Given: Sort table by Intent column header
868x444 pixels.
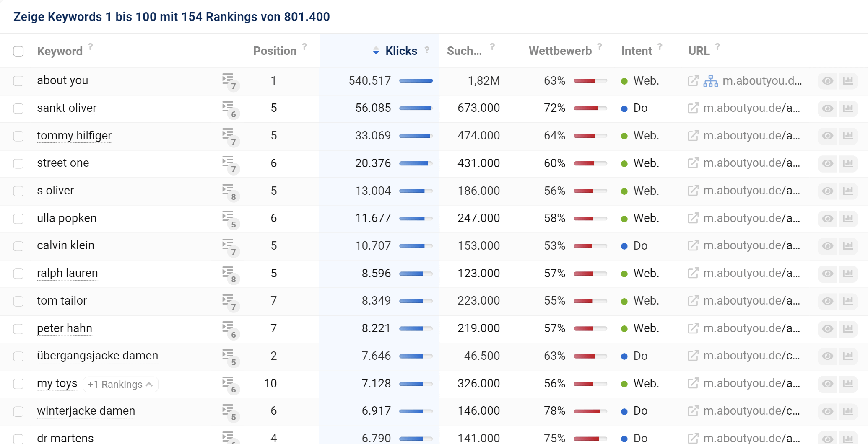Looking at the screenshot, I should 637,51.
